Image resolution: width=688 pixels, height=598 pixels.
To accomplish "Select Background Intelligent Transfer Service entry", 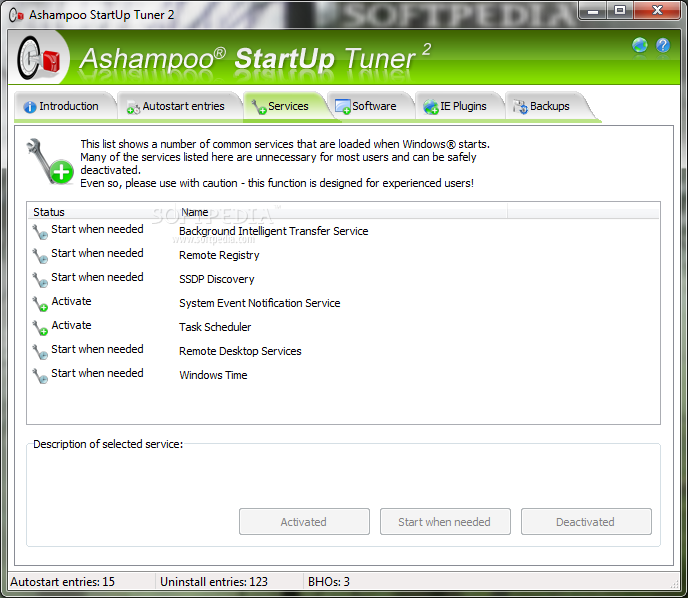I will (273, 231).
